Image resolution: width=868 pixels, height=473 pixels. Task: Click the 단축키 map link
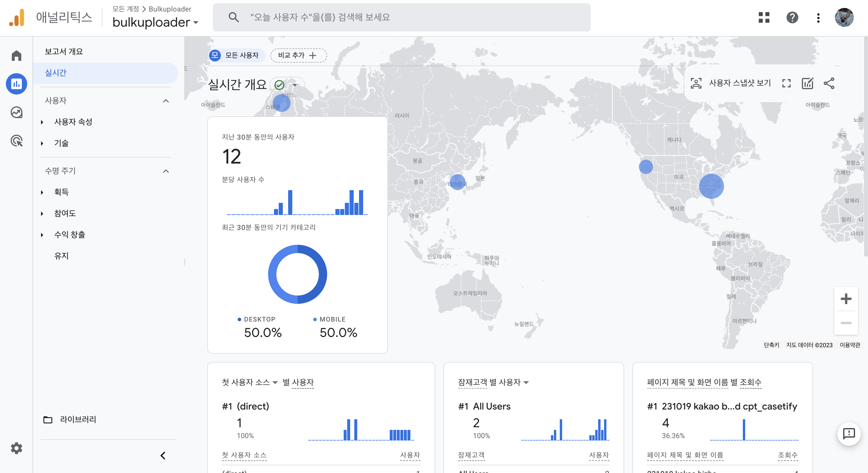point(771,345)
